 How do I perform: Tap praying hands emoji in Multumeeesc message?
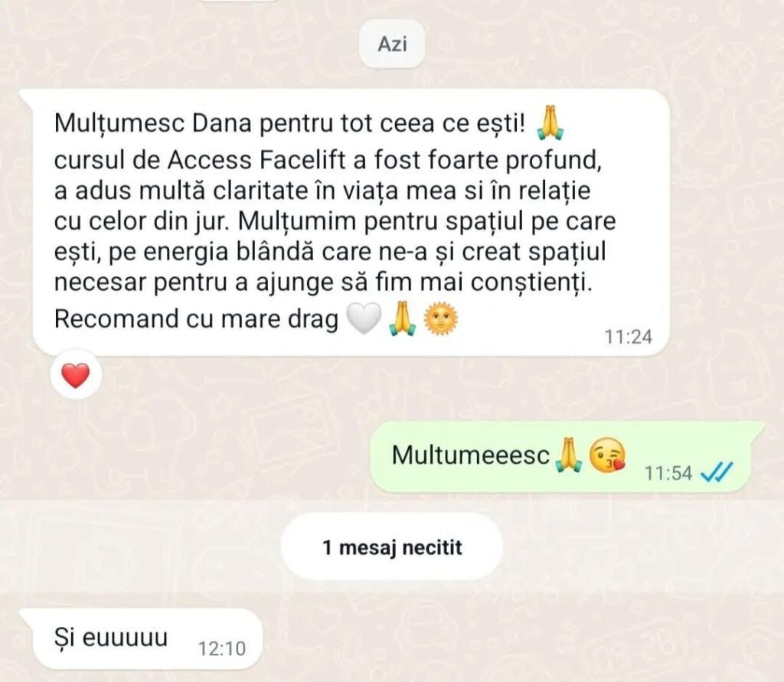570,455
